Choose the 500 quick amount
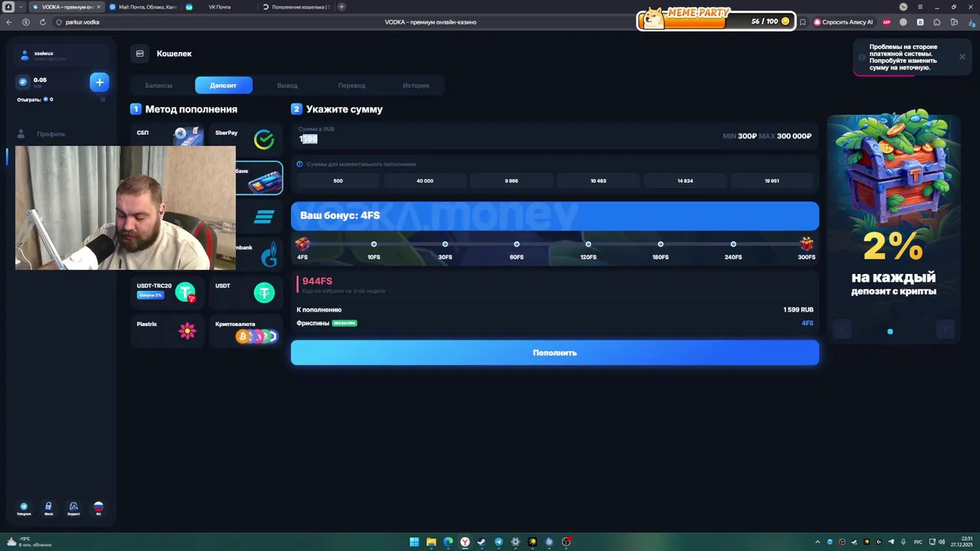This screenshot has height=551, width=980. pyautogui.click(x=338, y=181)
